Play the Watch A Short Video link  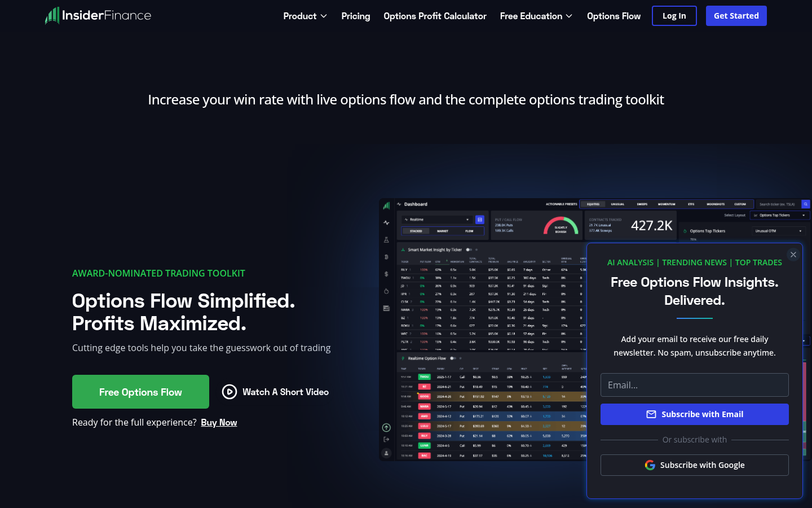pos(275,392)
